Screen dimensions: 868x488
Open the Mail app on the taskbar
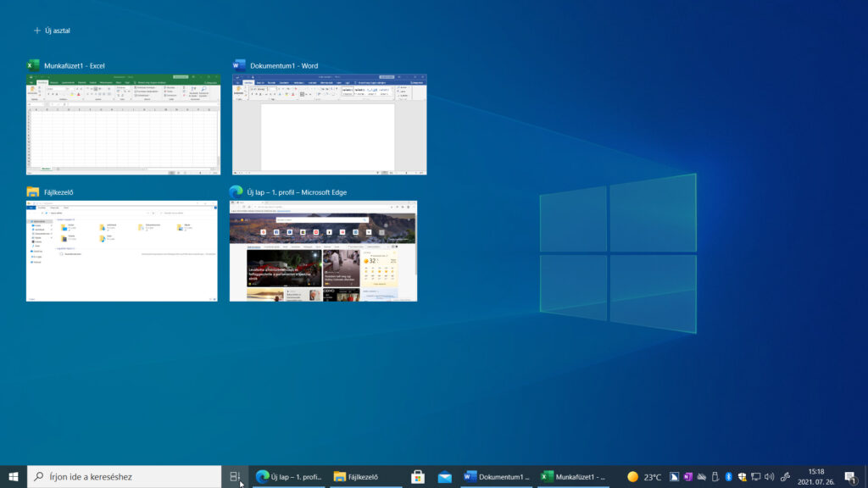pyautogui.click(x=444, y=476)
